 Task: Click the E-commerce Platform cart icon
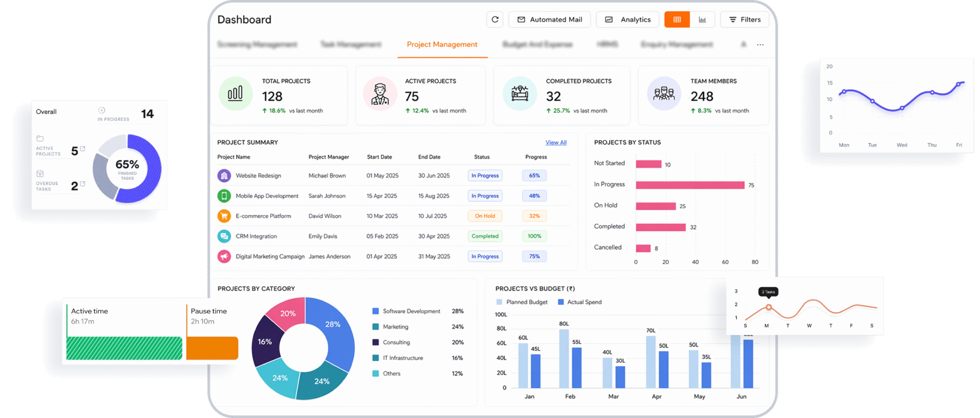224,216
